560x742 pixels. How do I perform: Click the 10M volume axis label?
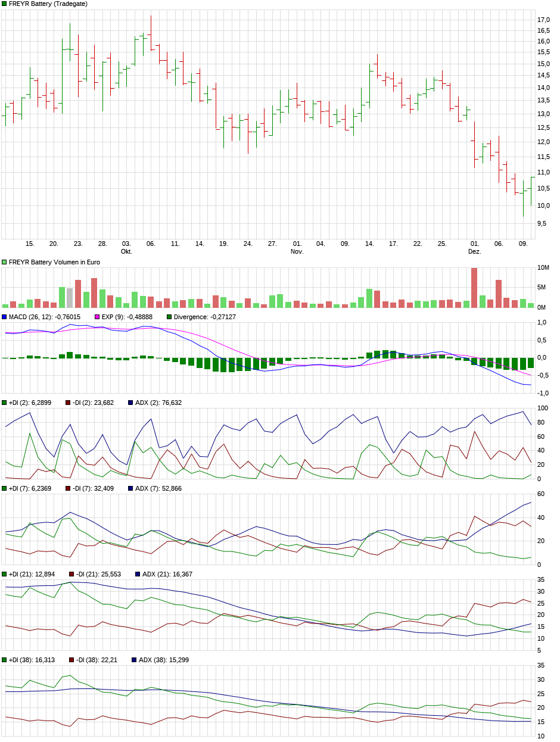pyautogui.click(x=543, y=268)
